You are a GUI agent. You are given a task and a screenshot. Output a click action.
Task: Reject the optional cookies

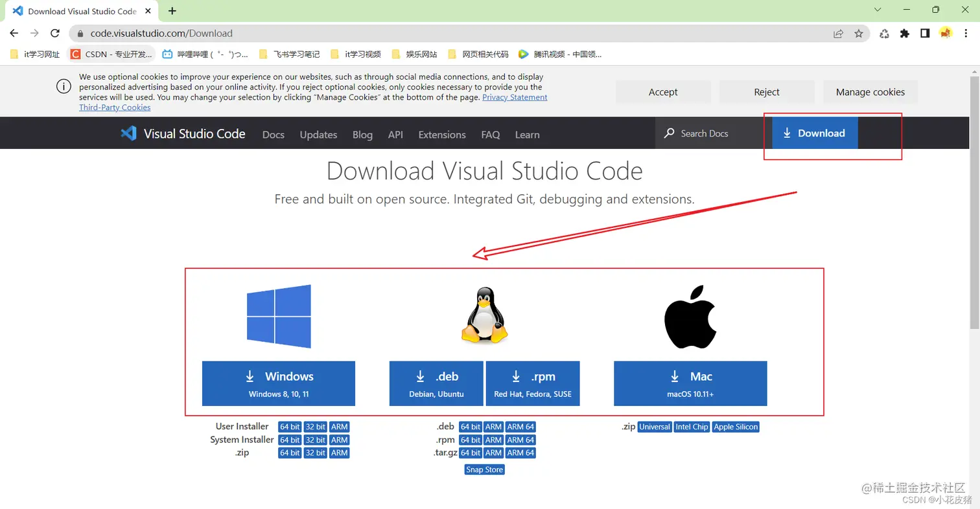click(767, 92)
